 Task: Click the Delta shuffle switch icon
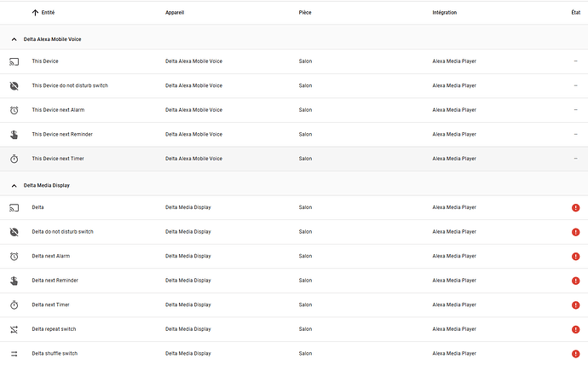click(x=14, y=354)
